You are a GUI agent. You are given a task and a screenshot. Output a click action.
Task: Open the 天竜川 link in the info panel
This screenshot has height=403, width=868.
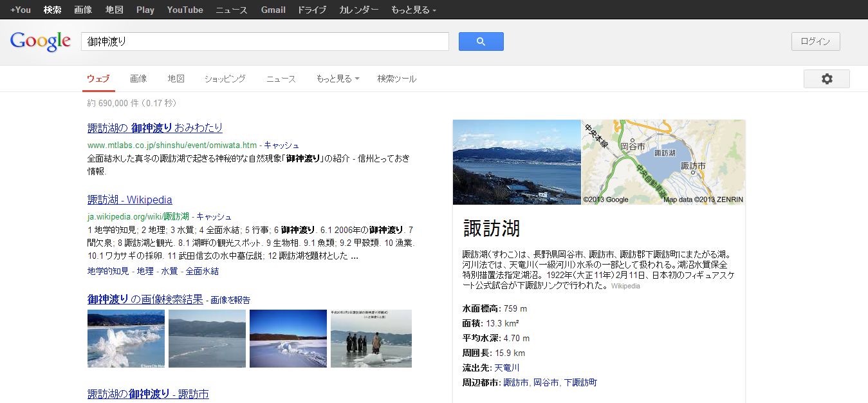tap(506, 368)
